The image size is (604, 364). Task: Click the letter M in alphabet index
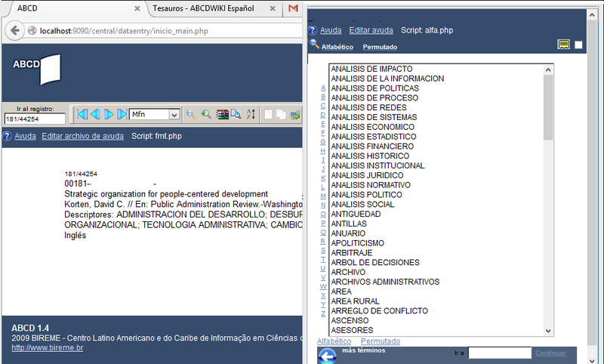point(323,196)
